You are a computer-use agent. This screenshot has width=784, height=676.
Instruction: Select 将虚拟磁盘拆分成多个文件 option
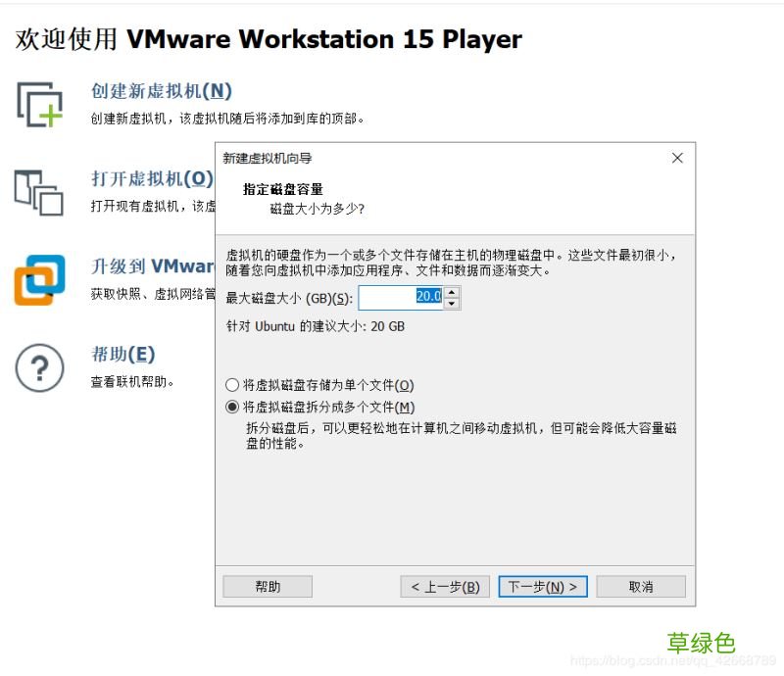[320, 407]
